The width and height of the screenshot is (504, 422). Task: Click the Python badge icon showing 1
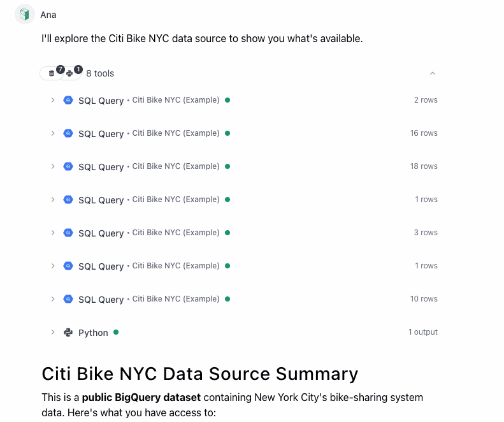pos(70,73)
